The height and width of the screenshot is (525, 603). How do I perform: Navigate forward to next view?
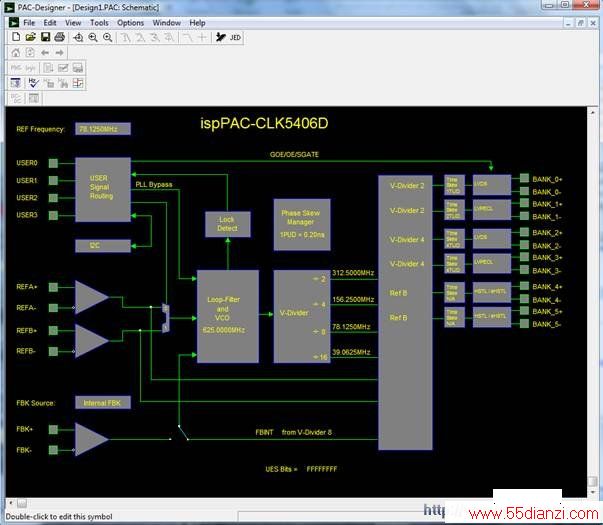click(59, 53)
